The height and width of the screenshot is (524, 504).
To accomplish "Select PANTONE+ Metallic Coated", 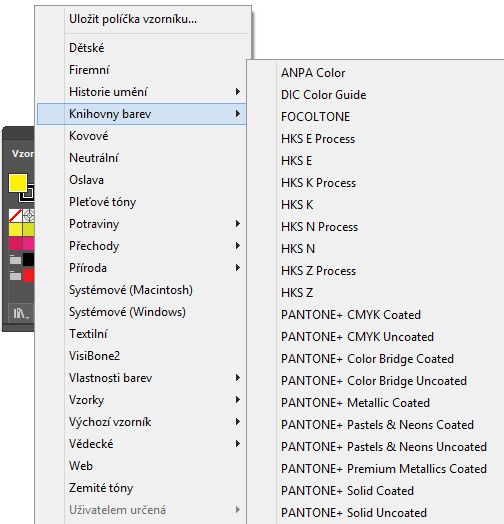I will click(x=376, y=403).
